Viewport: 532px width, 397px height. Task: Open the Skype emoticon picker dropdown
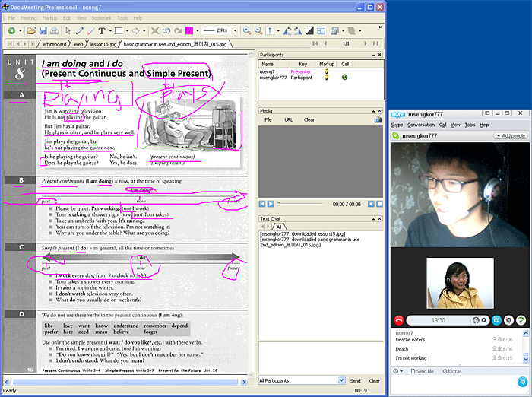pos(398,371)
